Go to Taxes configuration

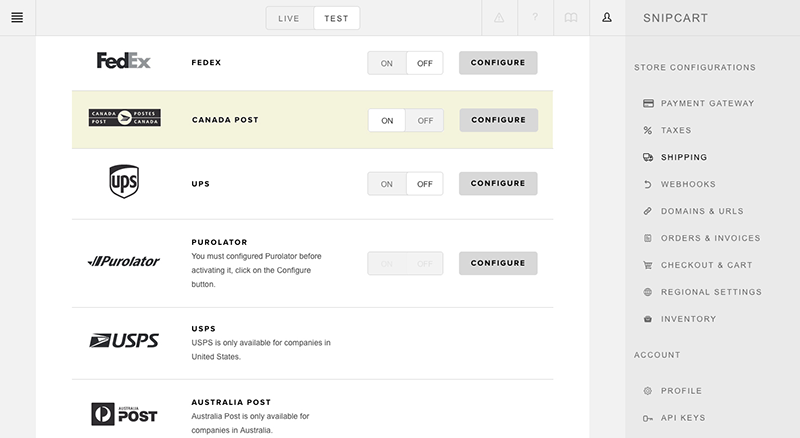click(676, 130)
